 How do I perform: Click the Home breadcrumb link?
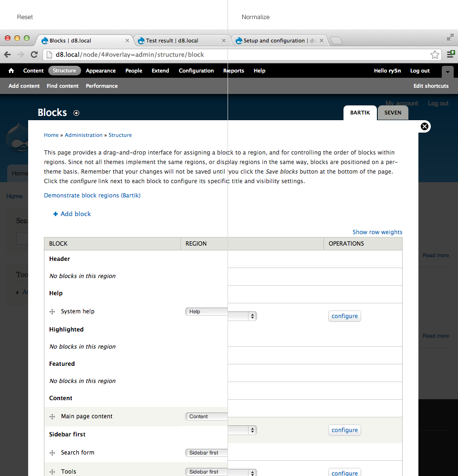click(x=51, y=135)
